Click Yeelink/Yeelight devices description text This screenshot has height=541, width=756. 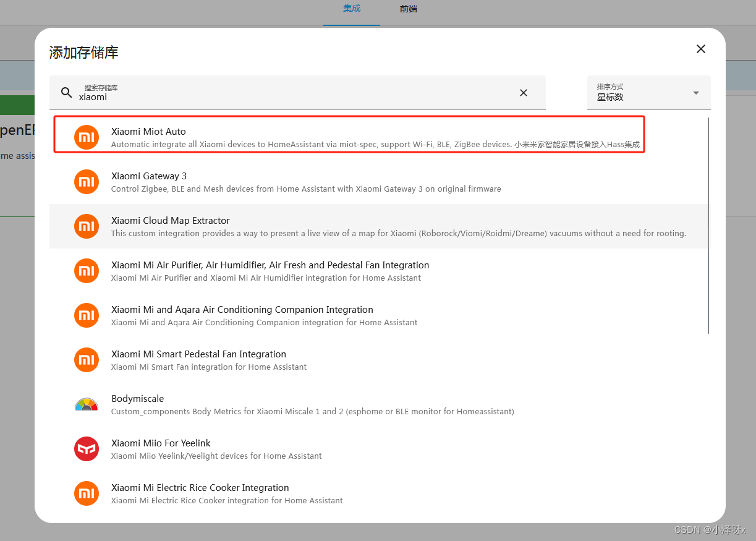click(216, 456)
